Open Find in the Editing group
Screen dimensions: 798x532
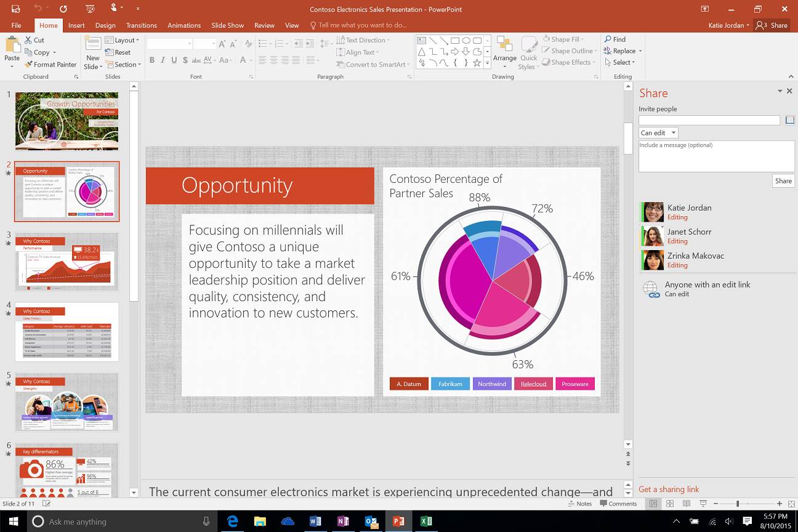click(x=615, y=39)
